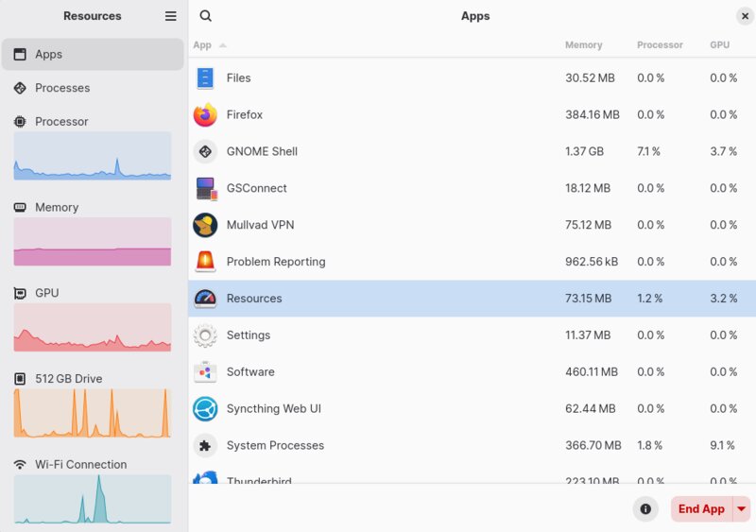Click the 7.1 % processor value
This screenshot has width=756, height=532.
[x=648, y=151]
